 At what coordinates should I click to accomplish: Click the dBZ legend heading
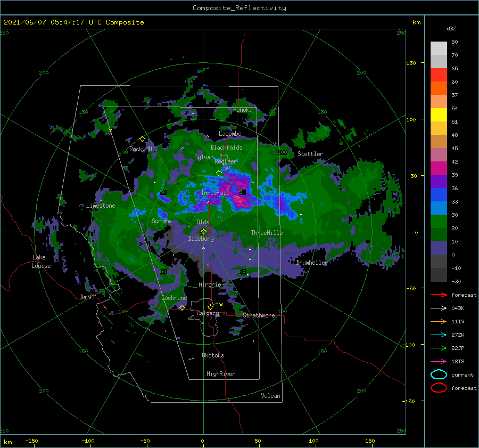(451, 29)
